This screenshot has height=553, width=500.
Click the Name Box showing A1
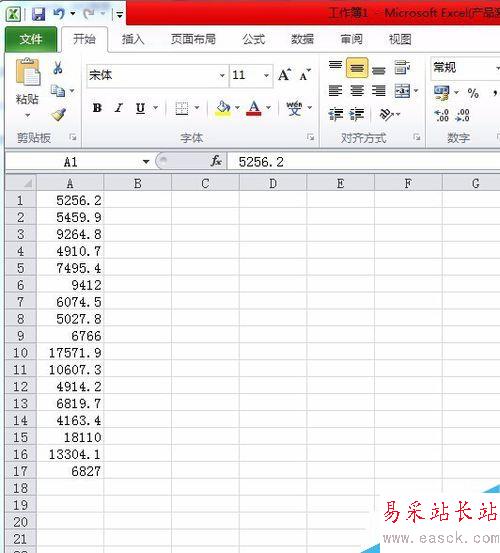[x=73, y=162]
